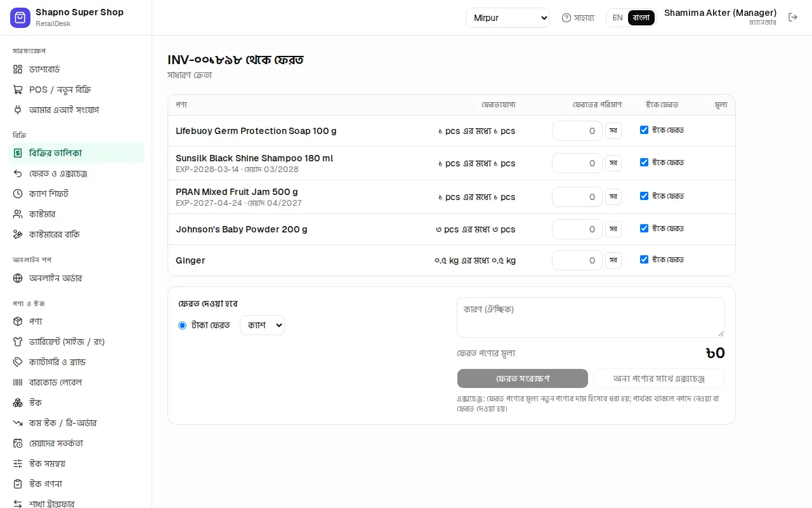Open ফেরত ও এক্সচেঞ্জ return arrow icon
Screen dimensions: 812x508
tap(18, 173)
